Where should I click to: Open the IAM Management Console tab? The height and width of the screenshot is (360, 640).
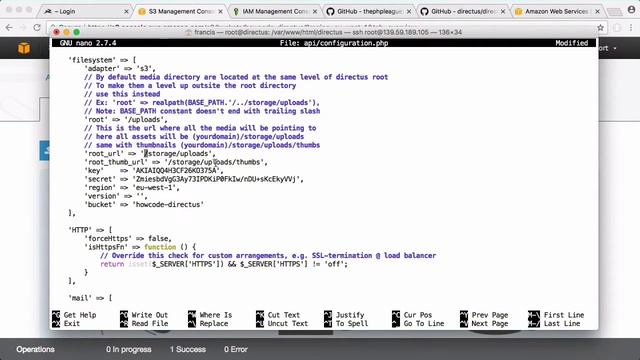tap(274, 11)
